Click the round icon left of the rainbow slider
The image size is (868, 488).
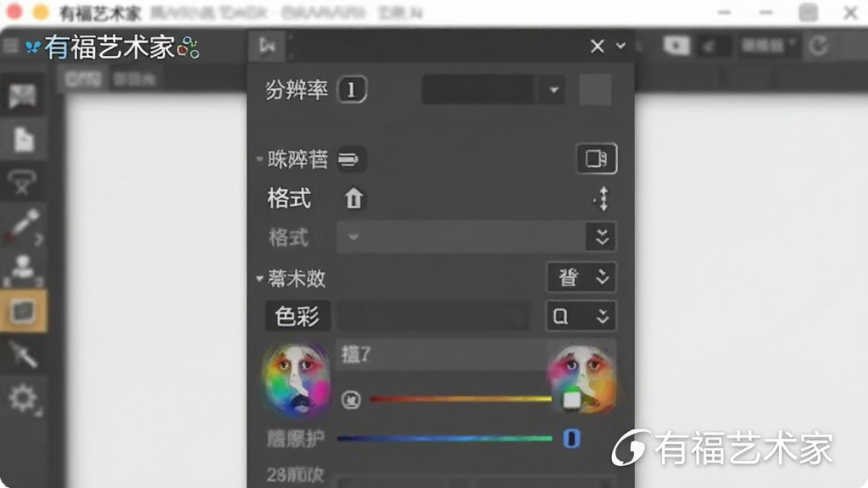351,400
